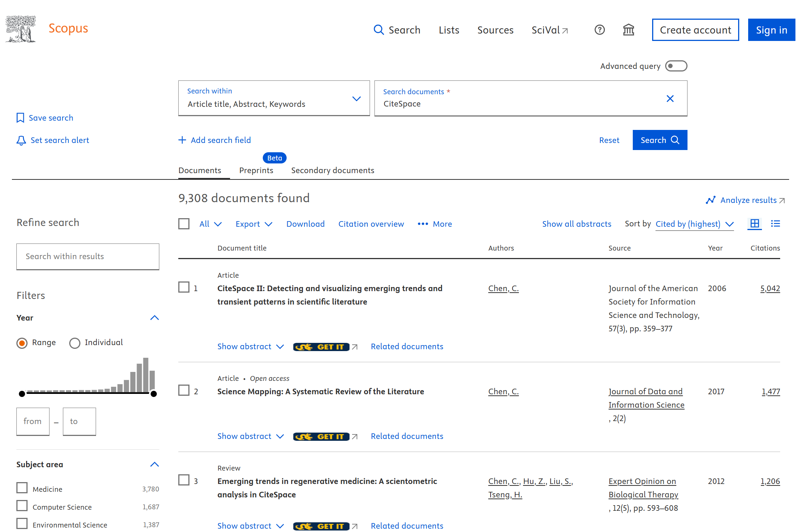804x532 pixels.
Task: Click the Analyze results chart icon
Action: point(710,200)
